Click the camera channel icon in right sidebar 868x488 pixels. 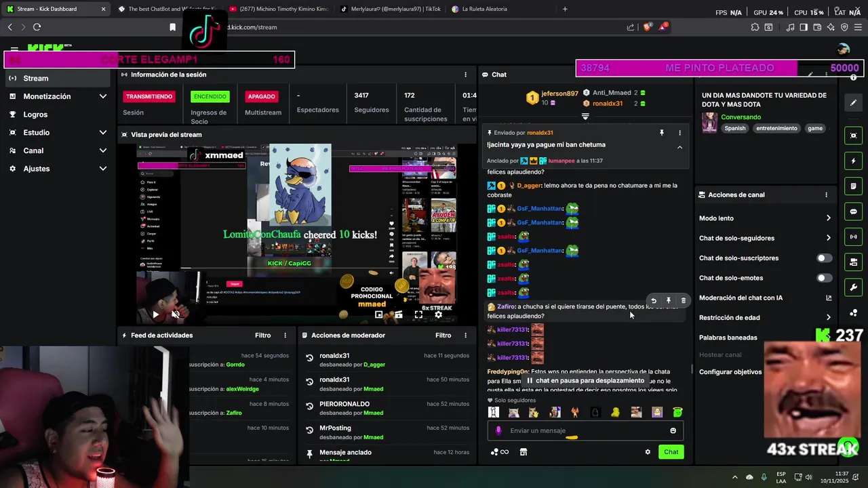(x=853, y=262)
